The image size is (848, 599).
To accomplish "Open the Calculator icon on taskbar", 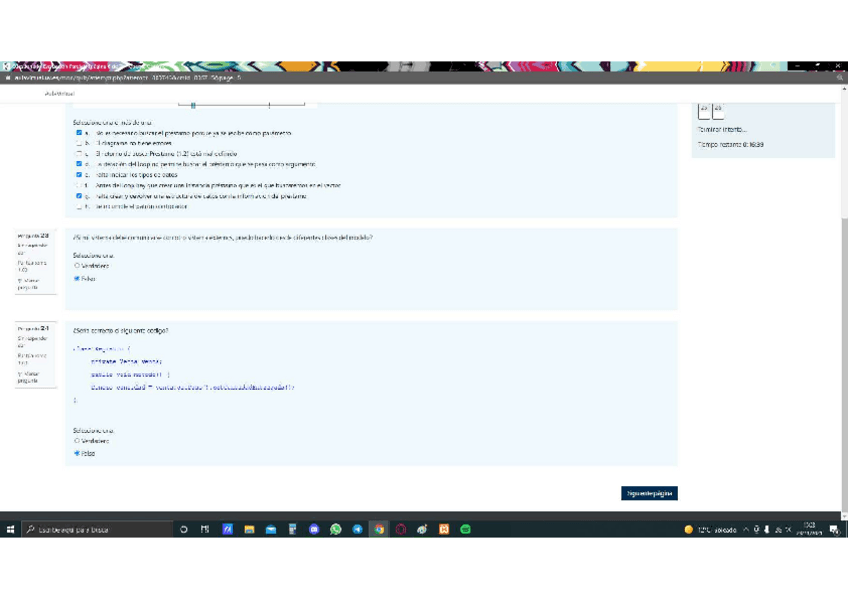I will pyautogui.click(x=293, y=529).
